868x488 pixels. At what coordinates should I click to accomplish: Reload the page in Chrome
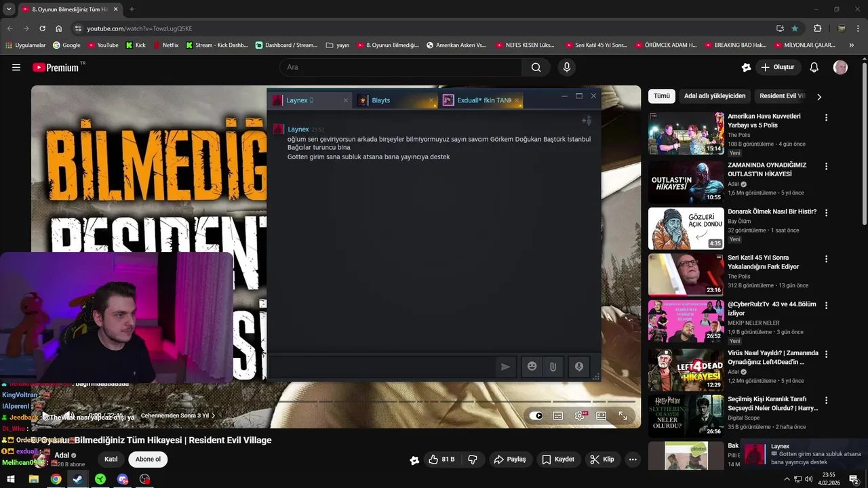tap(42, 28)
